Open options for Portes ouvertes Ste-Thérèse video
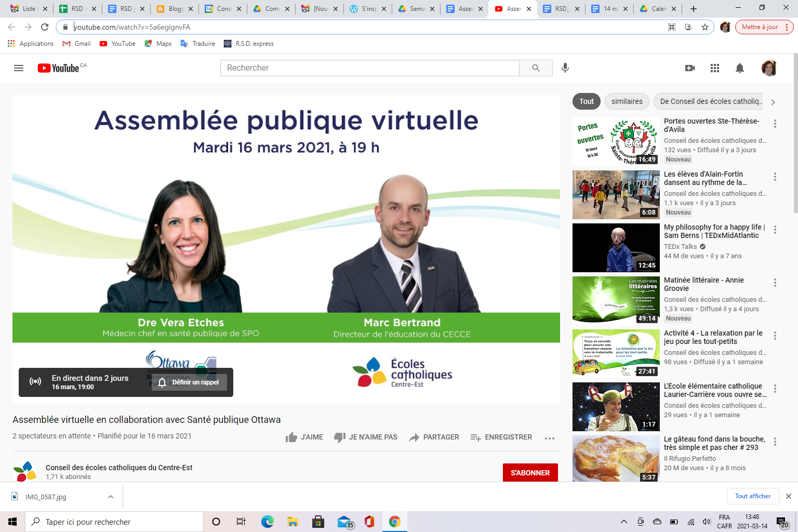This screenshot has width=798, height=532. tap(775, 124)
